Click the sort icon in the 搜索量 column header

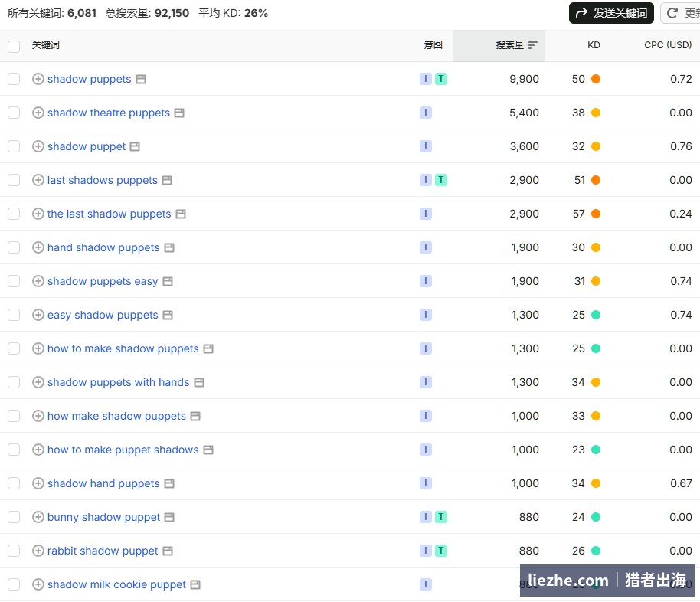(532, 45)
